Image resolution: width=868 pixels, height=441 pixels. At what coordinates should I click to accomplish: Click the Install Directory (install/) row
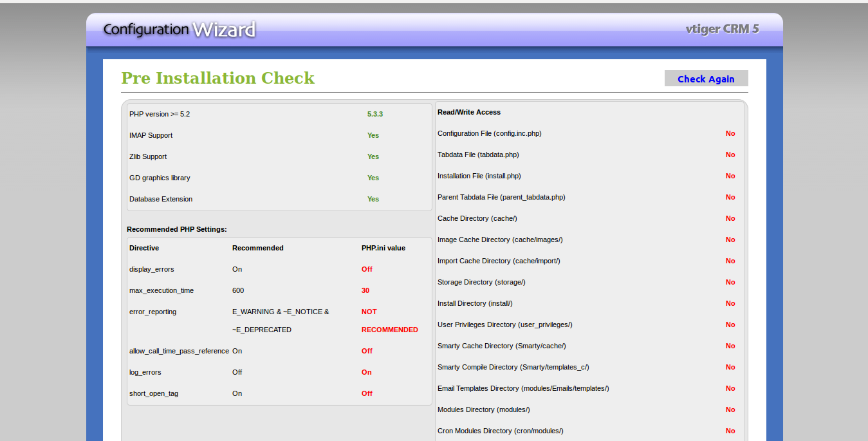[x=589, y=303]
